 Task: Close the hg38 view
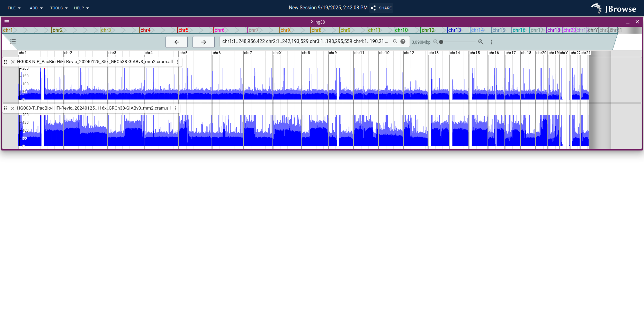(637, 22)
